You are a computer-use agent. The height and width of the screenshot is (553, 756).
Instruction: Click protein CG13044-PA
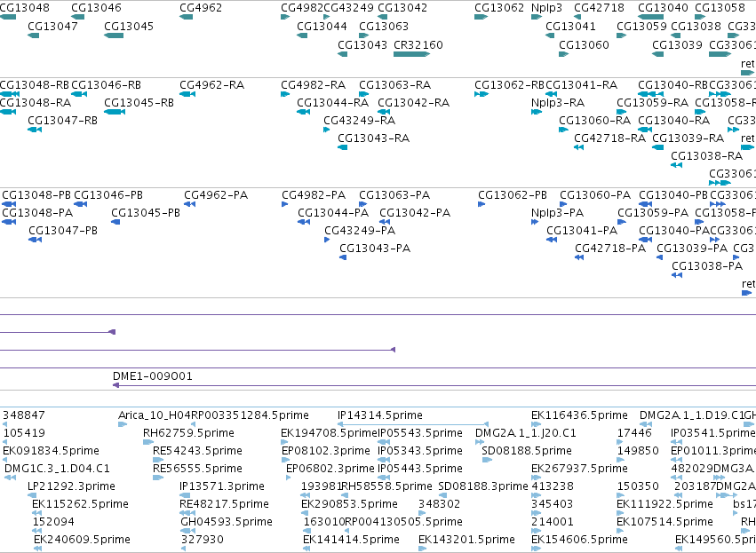(333, 213)
